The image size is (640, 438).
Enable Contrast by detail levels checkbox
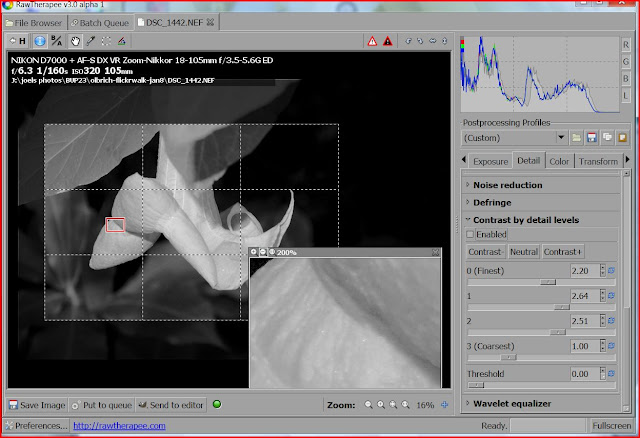point(470,235)
